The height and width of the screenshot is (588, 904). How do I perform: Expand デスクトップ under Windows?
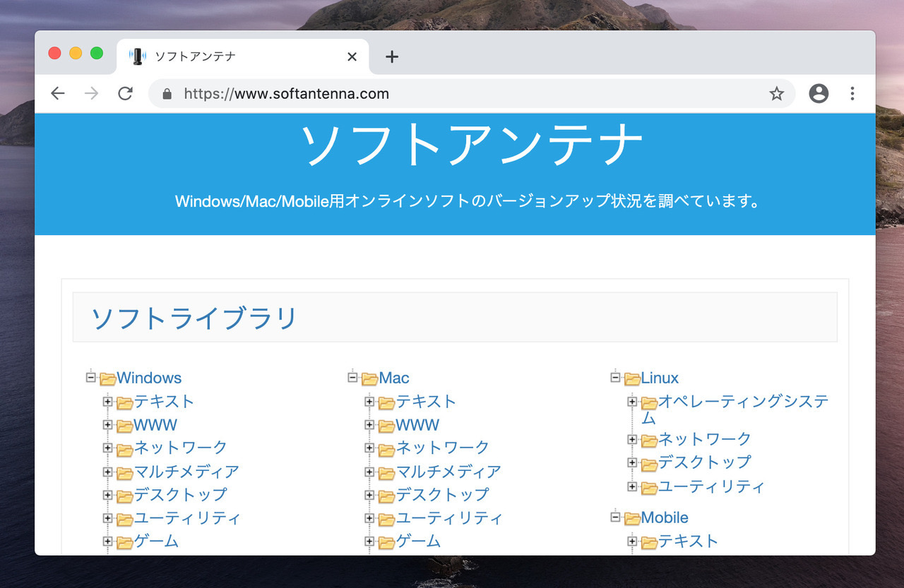click(107, 495)
